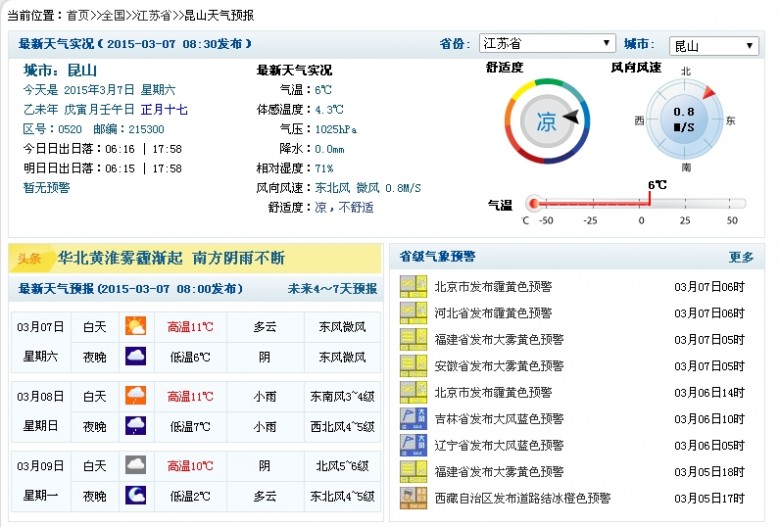The width and height of the screenshot is (780, 527).
Task: Click the 6℃ temperature thermometer bar
Action: (x=635, y=203)
